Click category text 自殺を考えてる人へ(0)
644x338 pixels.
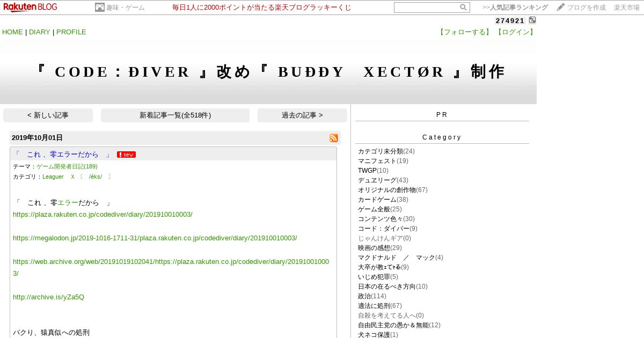(391, 315)
